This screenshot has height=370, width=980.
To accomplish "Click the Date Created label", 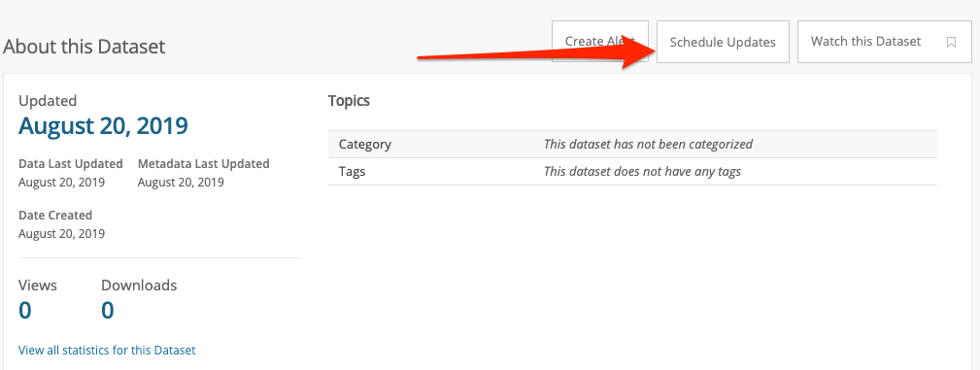I will (55, 215).
